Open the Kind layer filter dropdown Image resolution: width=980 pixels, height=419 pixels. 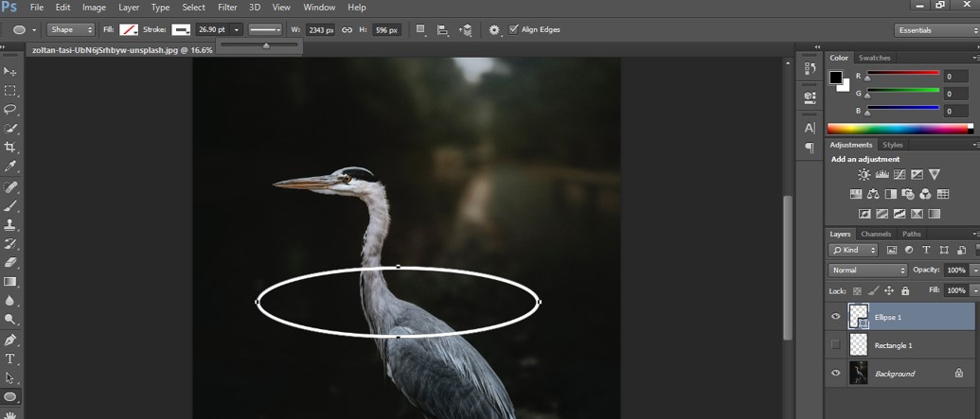tap(853, 250)
